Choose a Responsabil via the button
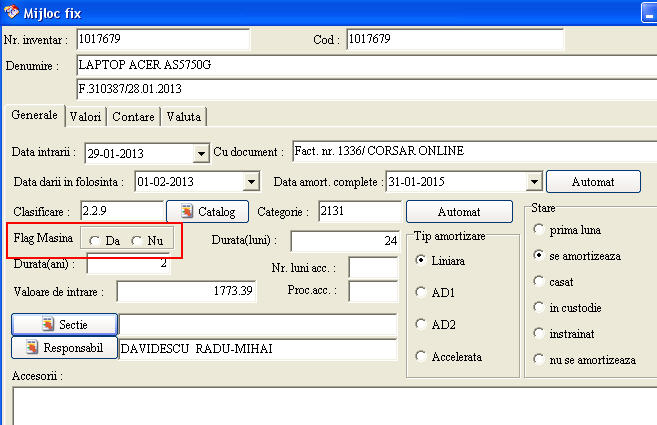This screenshot has width=657, height=425. [x=64, y=348]
